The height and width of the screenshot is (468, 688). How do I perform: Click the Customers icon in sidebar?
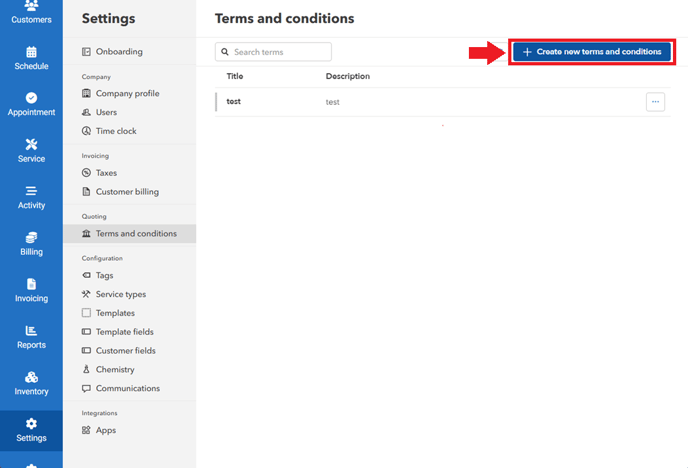[x=31, y=8]
